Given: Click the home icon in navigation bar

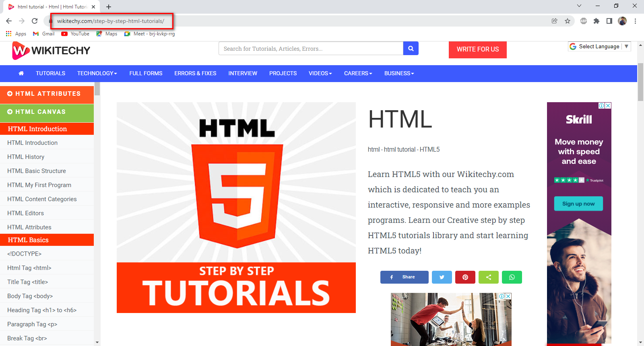Looking at the screenshot, I should pyautogui.click(x=21, y=73).
